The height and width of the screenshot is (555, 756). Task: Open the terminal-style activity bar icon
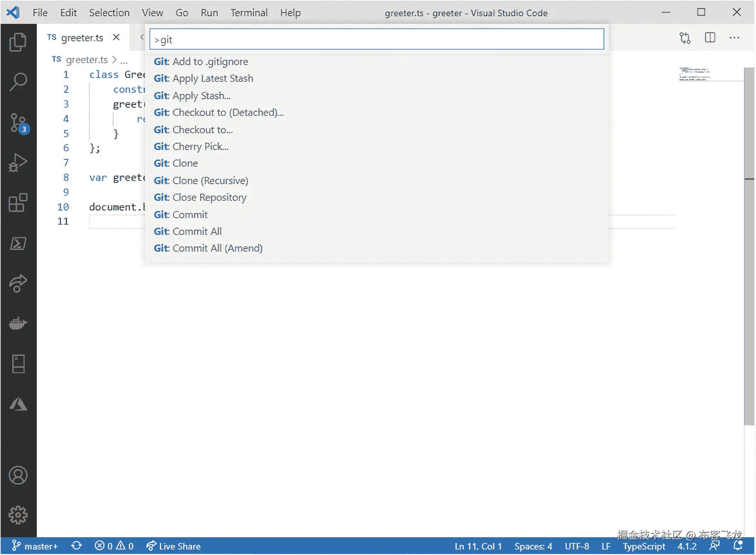pos(18,243)
